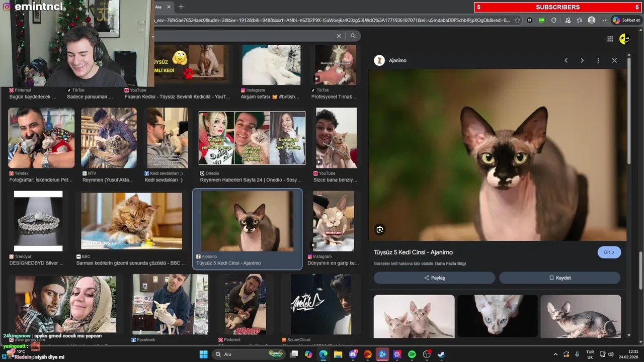The image size is (644, 362).
Task: Open preview panel three-dot options menu
Action: click(x=598, y=60)
